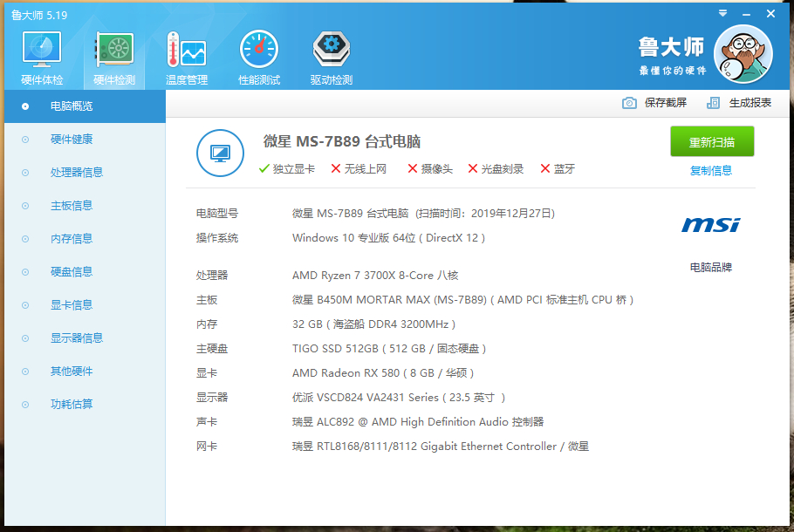Click the 主板 field label
794x532 pixels.
pos(207,300)
